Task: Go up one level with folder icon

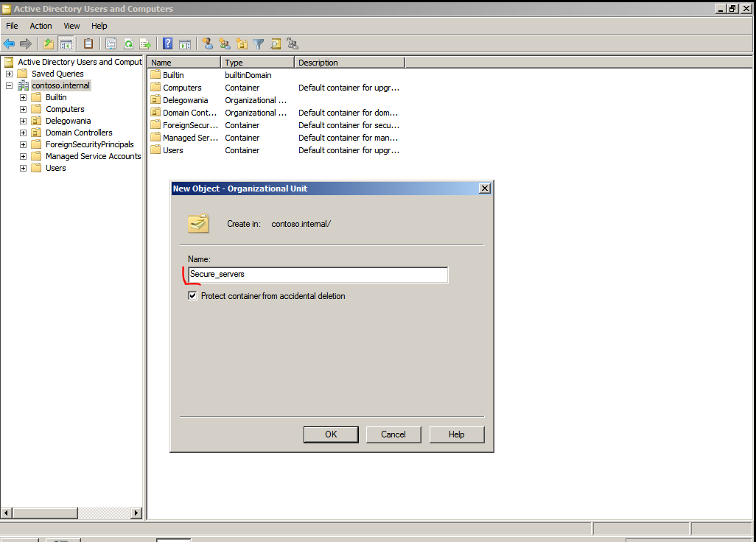Action: pyautogui.click(x=49, y=44)
